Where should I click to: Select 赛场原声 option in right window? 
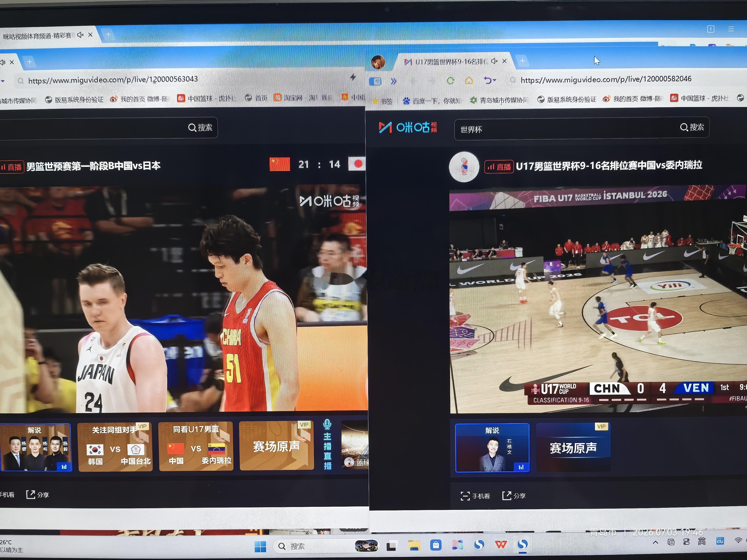[x=573, y=447]
